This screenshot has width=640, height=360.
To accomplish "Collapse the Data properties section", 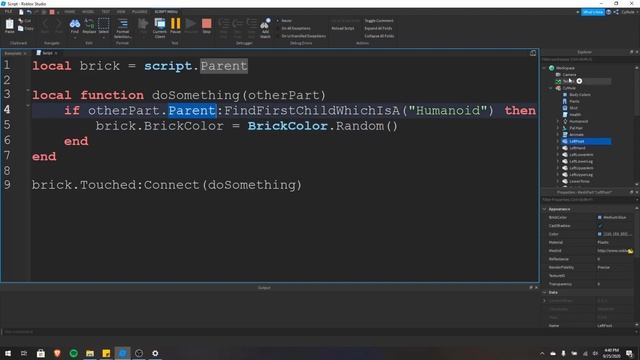I will coord(544,293).
